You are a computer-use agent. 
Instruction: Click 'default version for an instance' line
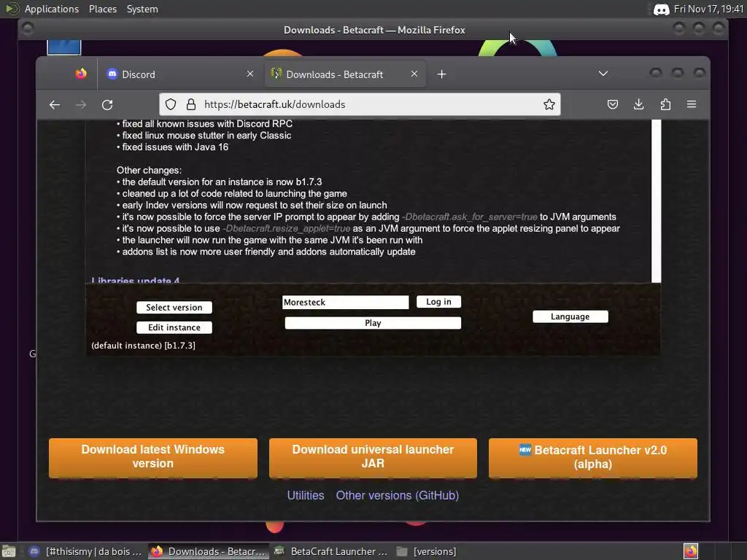219,182
